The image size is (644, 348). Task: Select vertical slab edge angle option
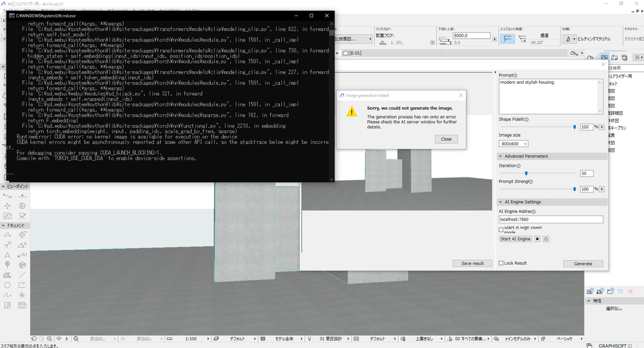[508, 39]
